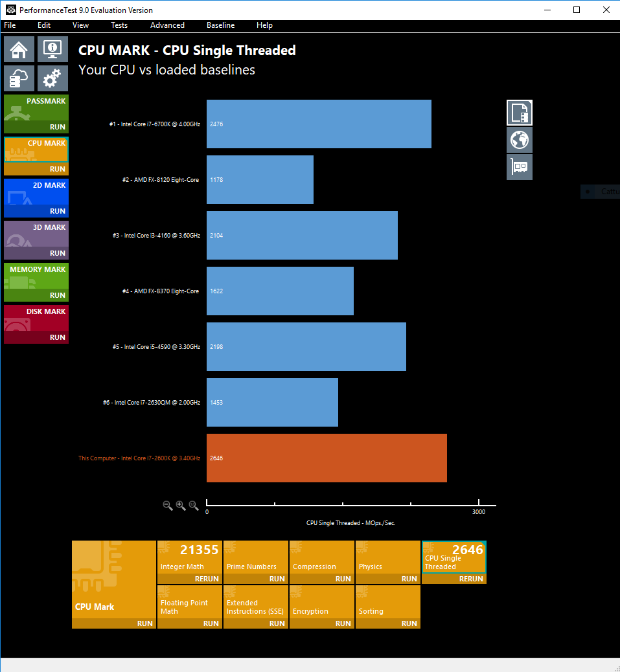The height and width of the screenshot is (672, 620).
Task: Open the File menu
Action: [10, 25]
